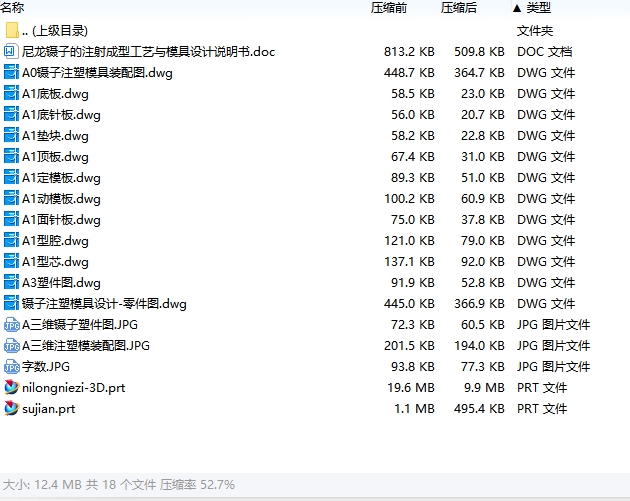Select file name A1面针板.dwg
The width and height of the screenshot is (630, 501).
[x=61, y=219]
